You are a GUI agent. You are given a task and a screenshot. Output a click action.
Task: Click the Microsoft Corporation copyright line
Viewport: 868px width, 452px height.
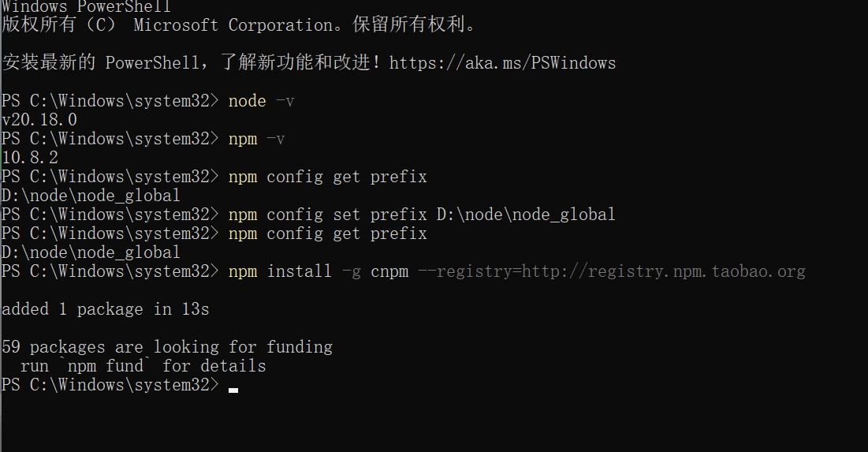pyautogui.click(x=239, y=25)
